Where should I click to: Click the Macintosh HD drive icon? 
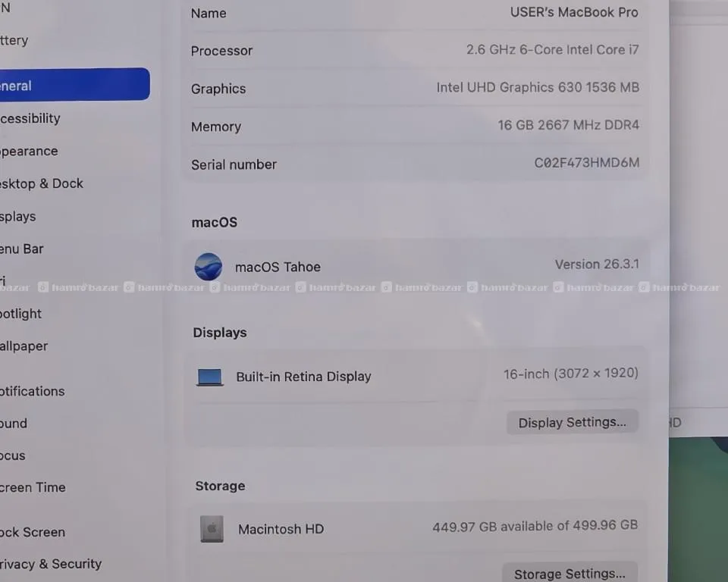point(212,529)
